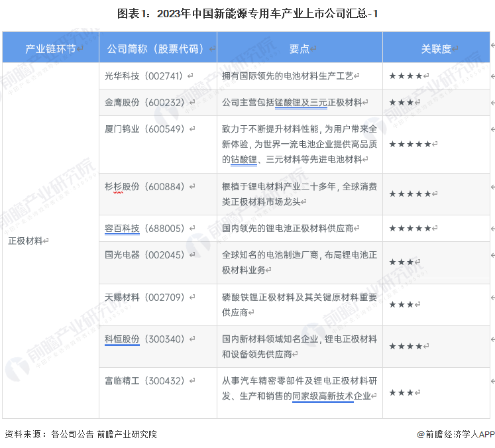Select the 富临精工（300432）cell
Screen dimensions: 495x448
click(144, 381)
